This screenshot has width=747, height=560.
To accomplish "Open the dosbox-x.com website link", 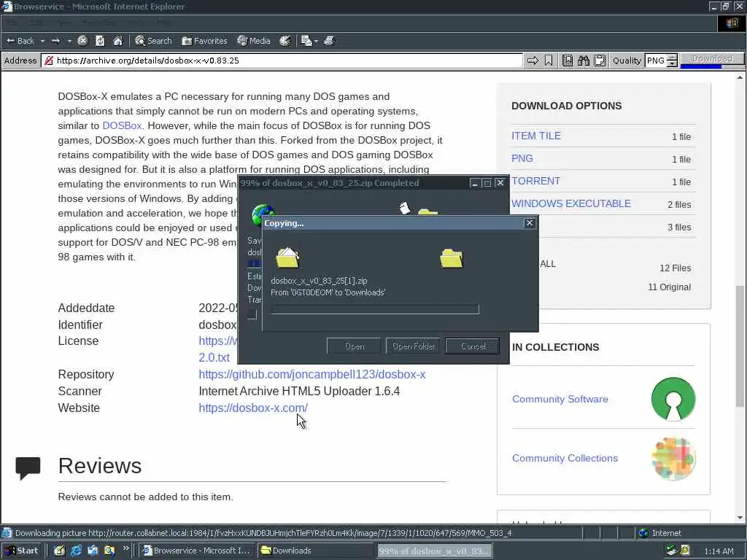I will coord(253,408).
